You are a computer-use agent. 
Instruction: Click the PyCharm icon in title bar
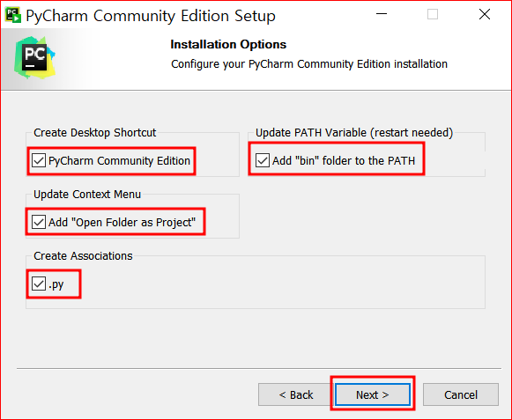[13, 15]
